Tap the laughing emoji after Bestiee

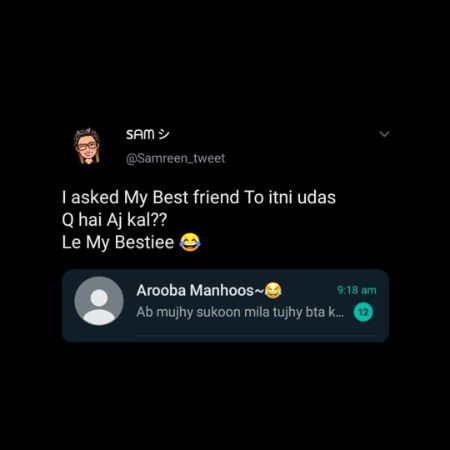[x=190, y=242]
